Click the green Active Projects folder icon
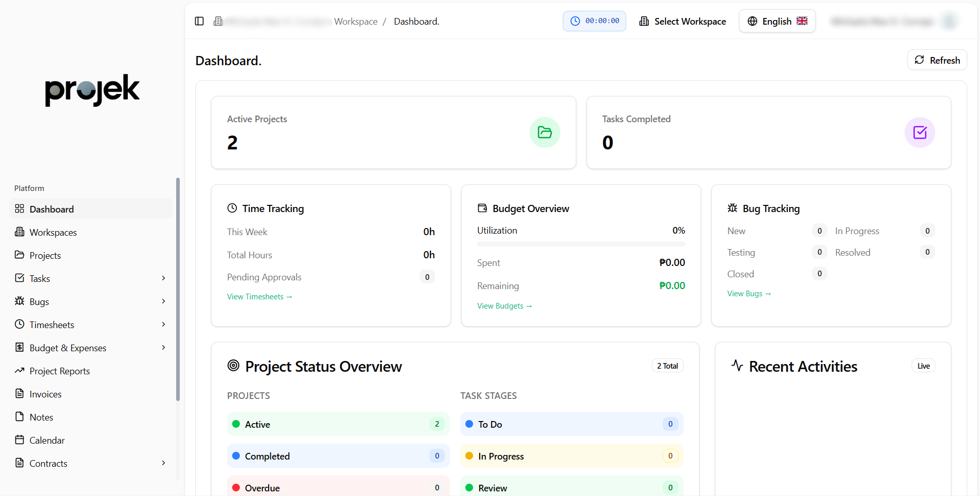 pos(544,132)
